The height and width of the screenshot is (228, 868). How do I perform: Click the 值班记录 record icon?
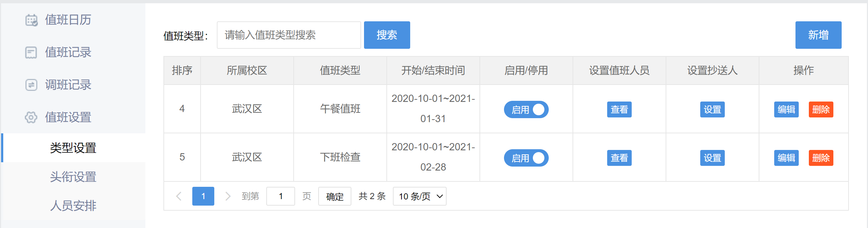[31, 53]
